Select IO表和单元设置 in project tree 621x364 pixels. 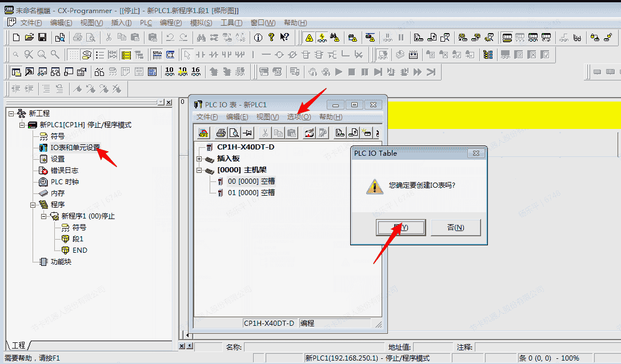[x=75, y=148]
